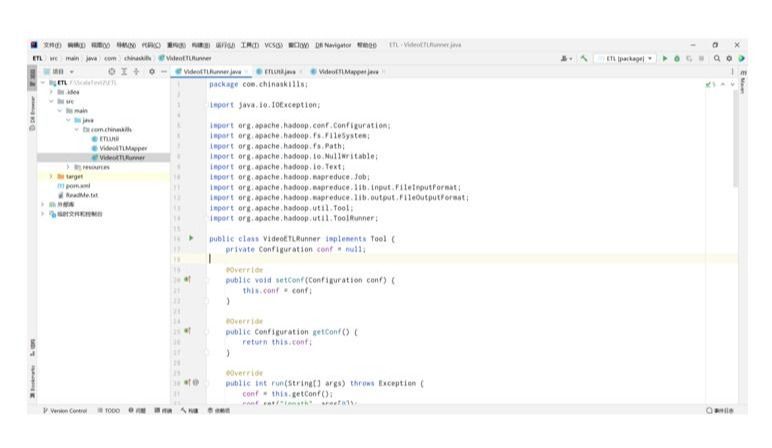Viewport: 772px width, 448px height.
Task: Click the Build hammer icon
Action: tap(583, 58)
